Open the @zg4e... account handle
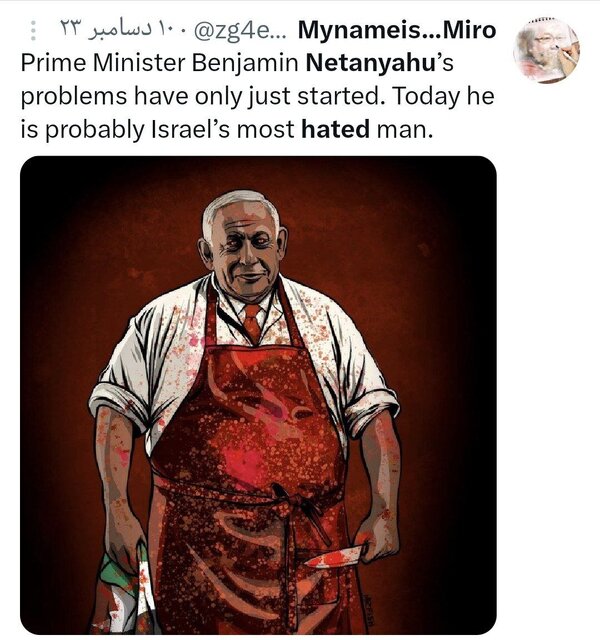 (x=236, y=30)
